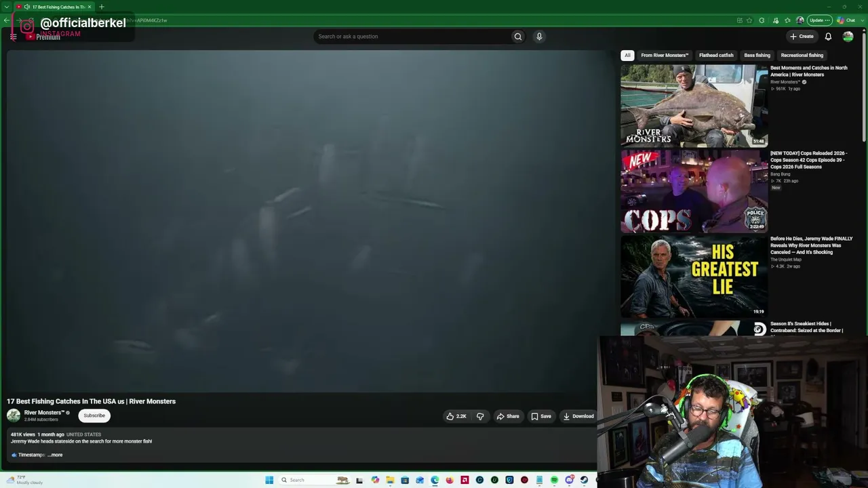Open the His Greatest Lie thumbnail
This screenshot has width=868, height=488.
point(694,277)
